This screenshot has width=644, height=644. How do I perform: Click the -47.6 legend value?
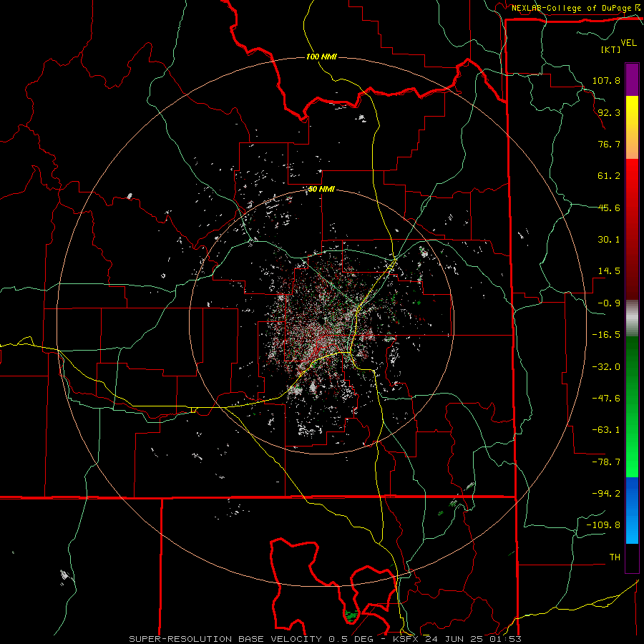pyautogui.click(x=606, y=399)
